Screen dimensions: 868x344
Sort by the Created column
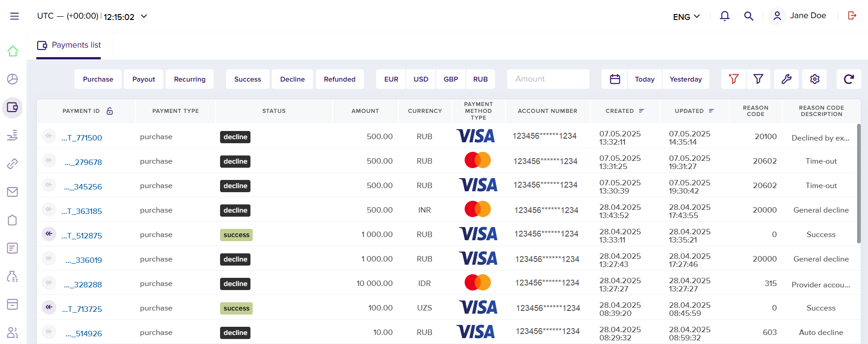pos(625,111)
